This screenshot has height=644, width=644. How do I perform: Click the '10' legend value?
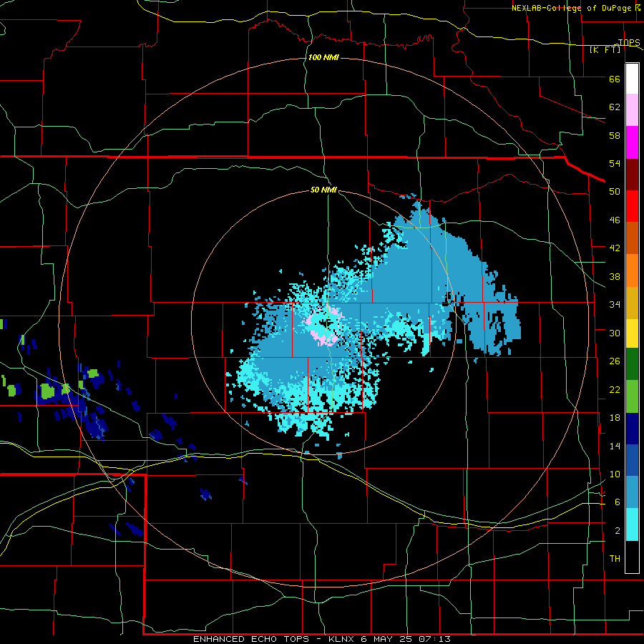click(615, 474)
